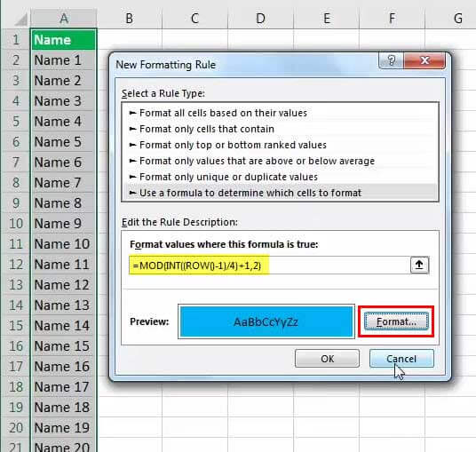The image size is (476, 452).
Task: Open the Format... button
Action: [396, 321]
